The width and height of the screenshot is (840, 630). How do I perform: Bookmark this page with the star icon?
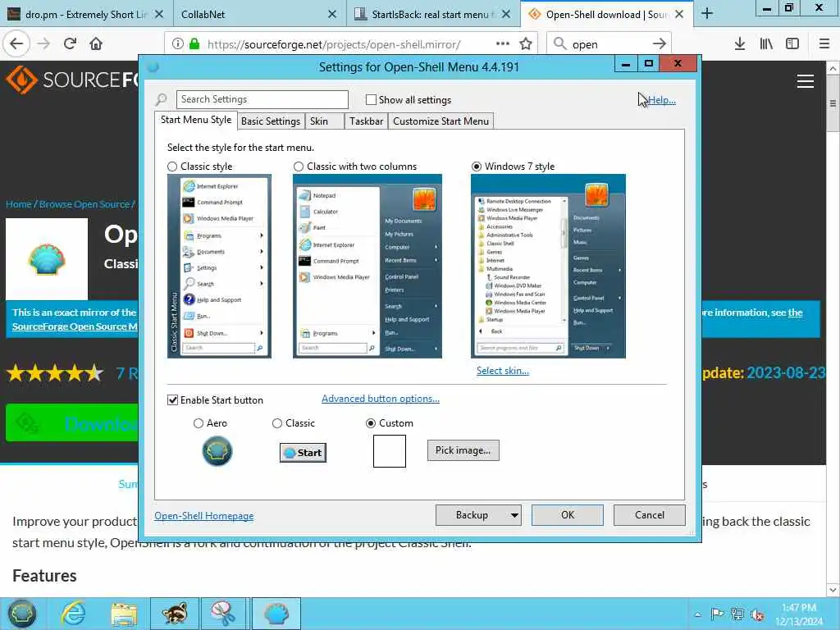click(x=526, y=43)
